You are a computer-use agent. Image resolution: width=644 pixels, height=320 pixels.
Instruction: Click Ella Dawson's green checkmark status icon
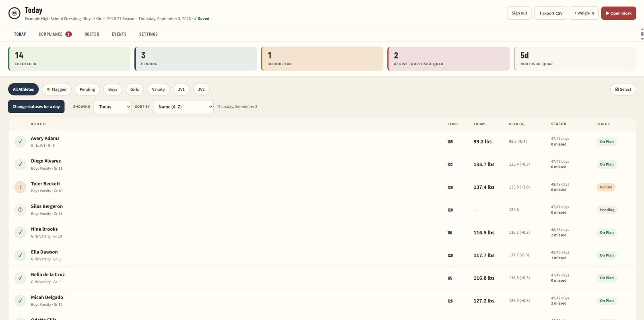point(20,256)
